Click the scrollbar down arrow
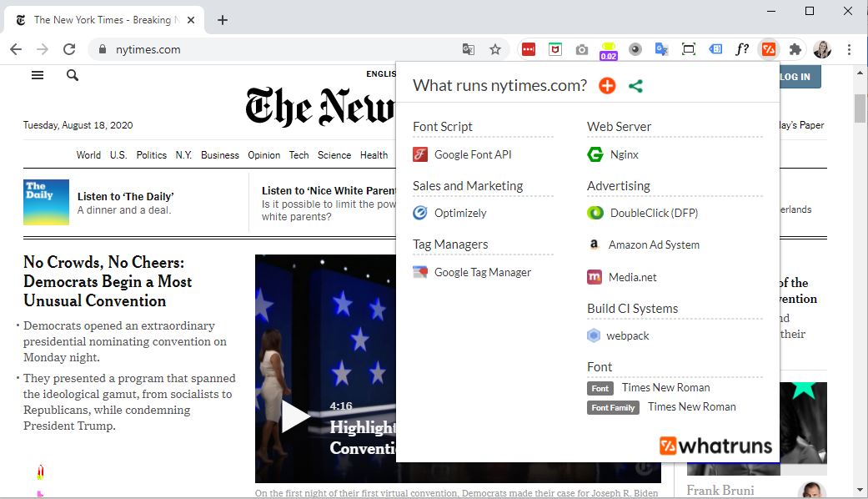868x499 pixels. [860, 490]
